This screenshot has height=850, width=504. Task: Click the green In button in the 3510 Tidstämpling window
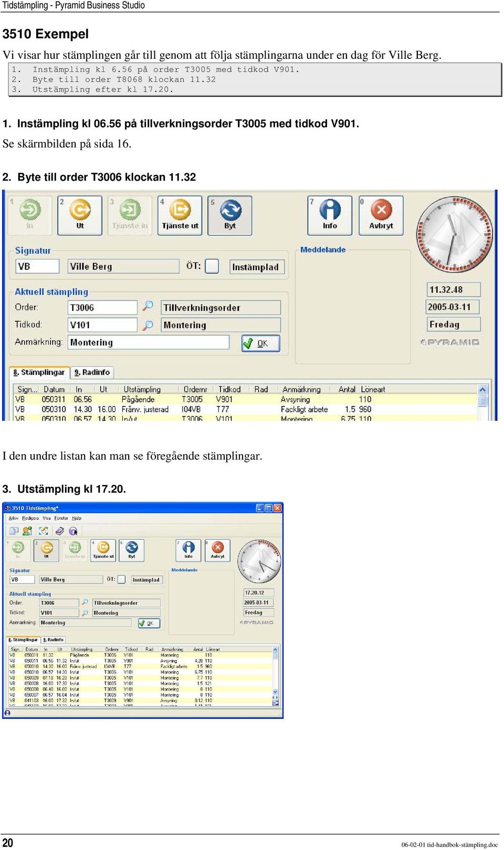pos(18,550)
